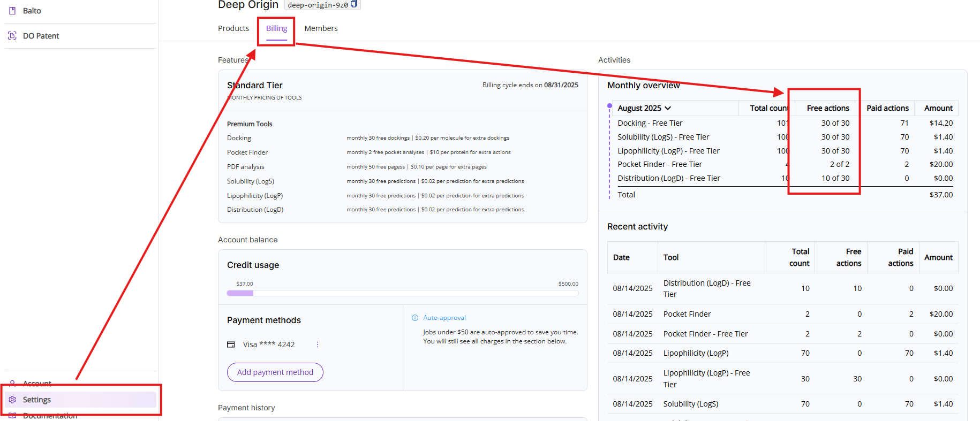Open the Members tab
The height and width of the screenshot is (421, 980).
pos(321,28)
